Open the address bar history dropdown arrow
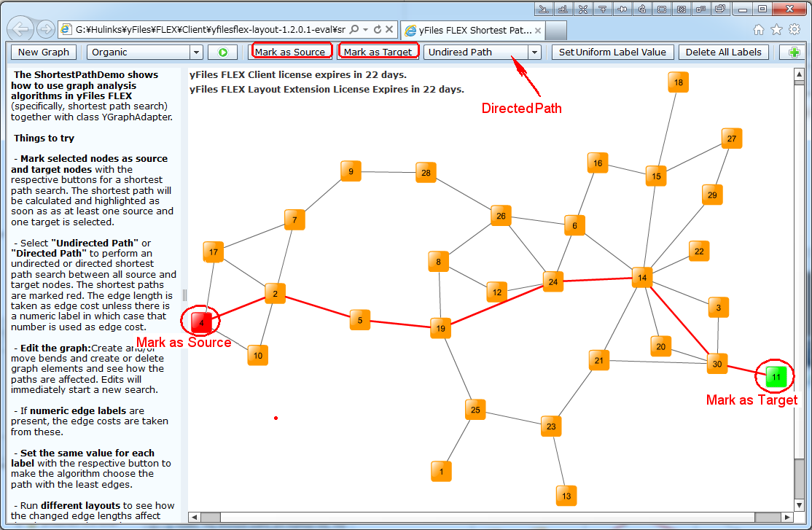The height and width of the screenshot is (530, 812). click(366, 30)
